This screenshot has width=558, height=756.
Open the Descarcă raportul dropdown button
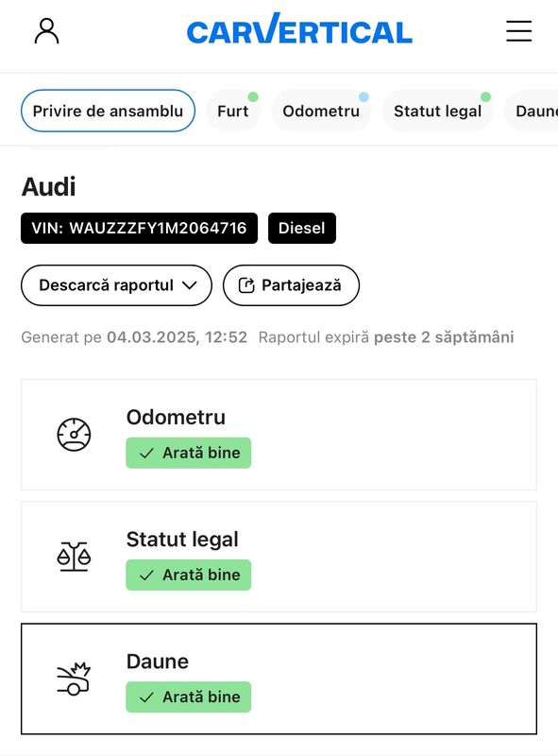[x=117, y=285]
